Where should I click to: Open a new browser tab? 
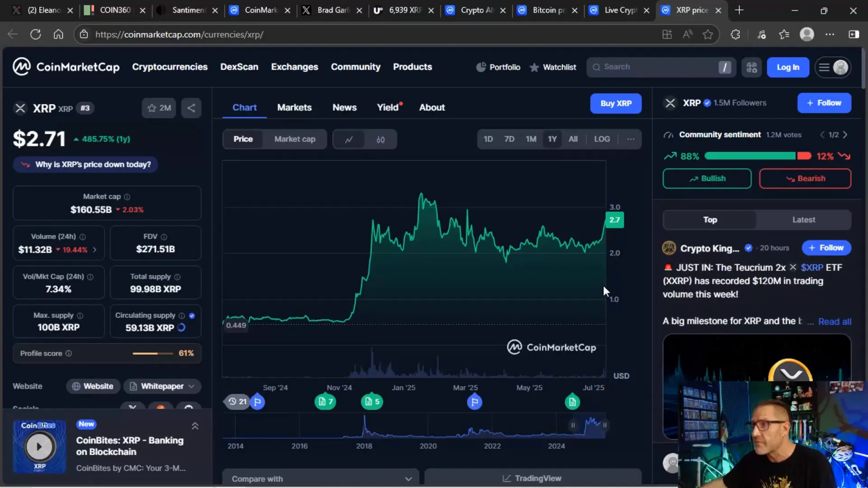point(739,10)
